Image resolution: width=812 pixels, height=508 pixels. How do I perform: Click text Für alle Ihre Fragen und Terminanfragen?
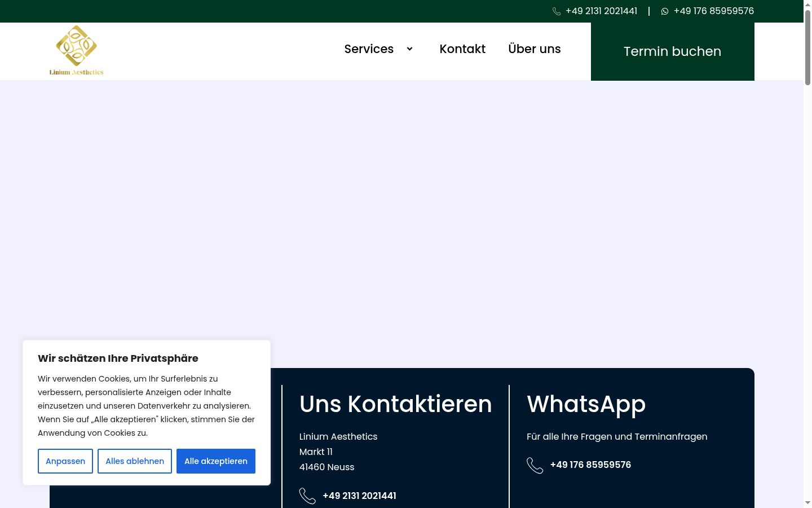[617, 436]
